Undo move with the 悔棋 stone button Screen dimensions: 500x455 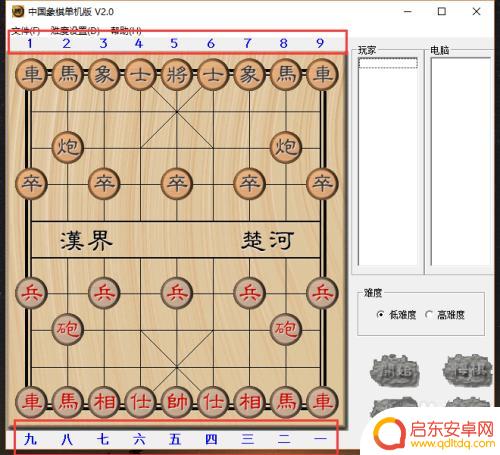click(468, 371)
